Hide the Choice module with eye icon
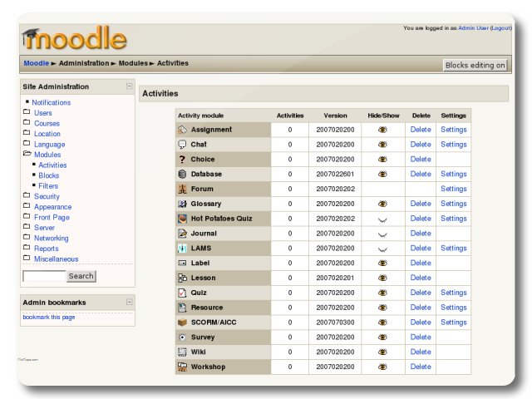The width and height of the screenshot is (532, 399). 382,159
